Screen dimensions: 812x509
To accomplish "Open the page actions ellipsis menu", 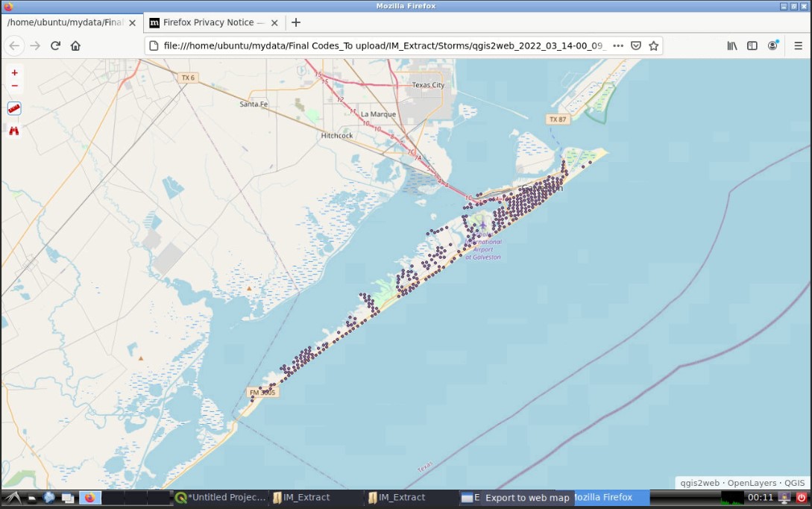I will 618,46.
